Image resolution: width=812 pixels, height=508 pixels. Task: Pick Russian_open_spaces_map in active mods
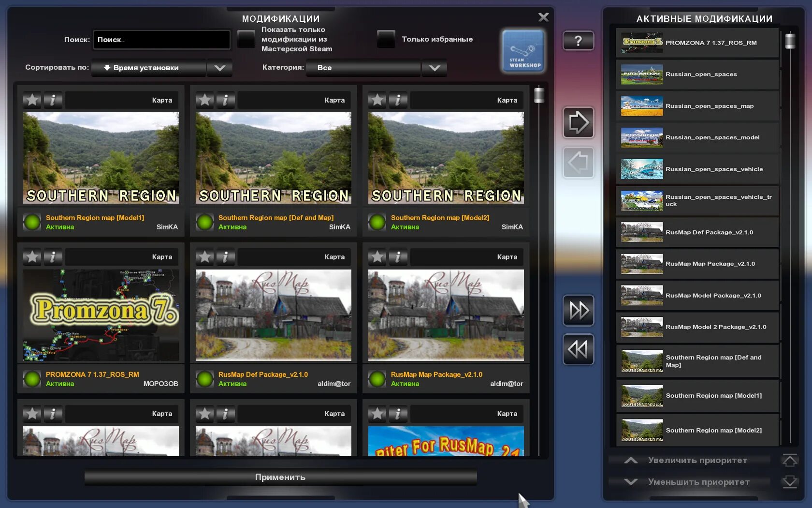click(697, 106)
